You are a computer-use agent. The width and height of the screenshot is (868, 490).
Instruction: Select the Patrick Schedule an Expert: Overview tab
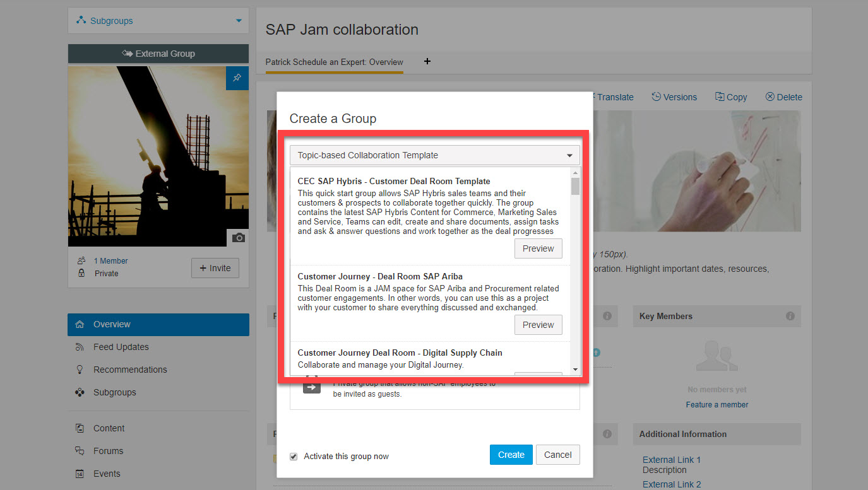pyautogui.click(x=335, y=62)
